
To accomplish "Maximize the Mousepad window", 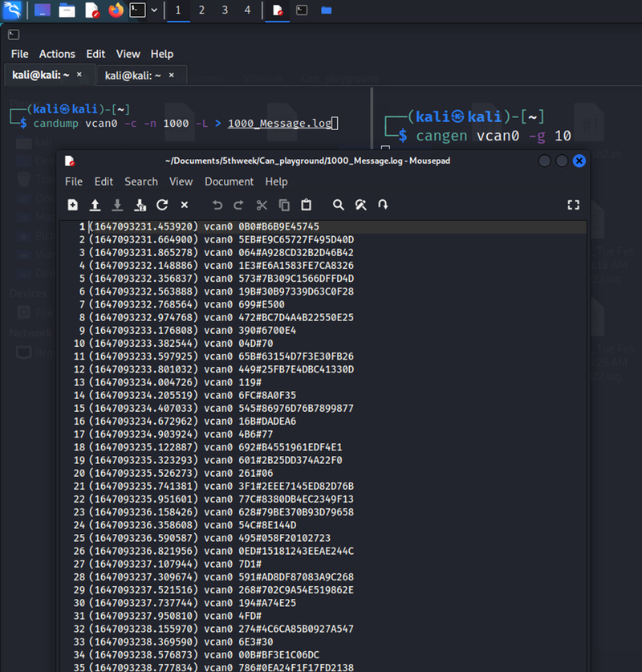I will [562, 161].
